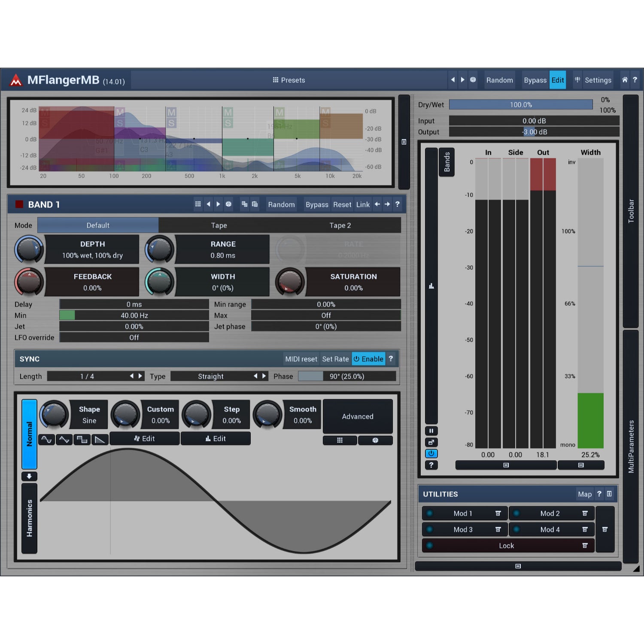
Task: Open the Step sequencer Edit button
Action: click(216, 438)
